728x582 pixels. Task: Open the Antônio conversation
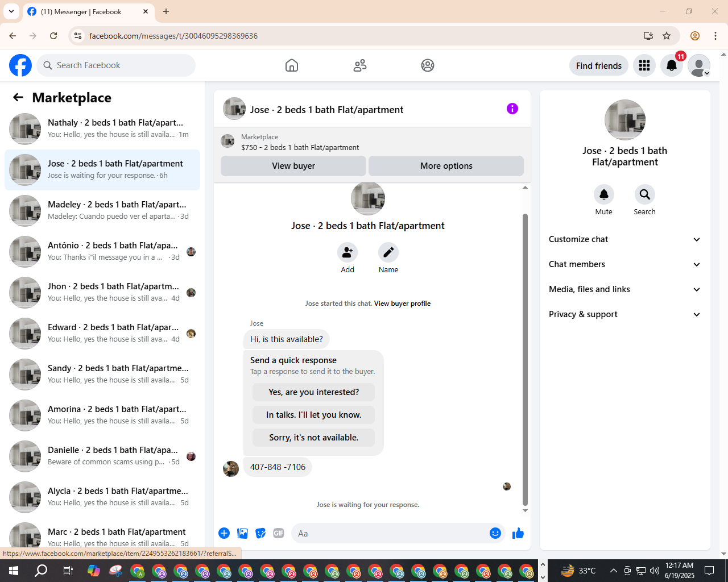[x=102, y=252]
